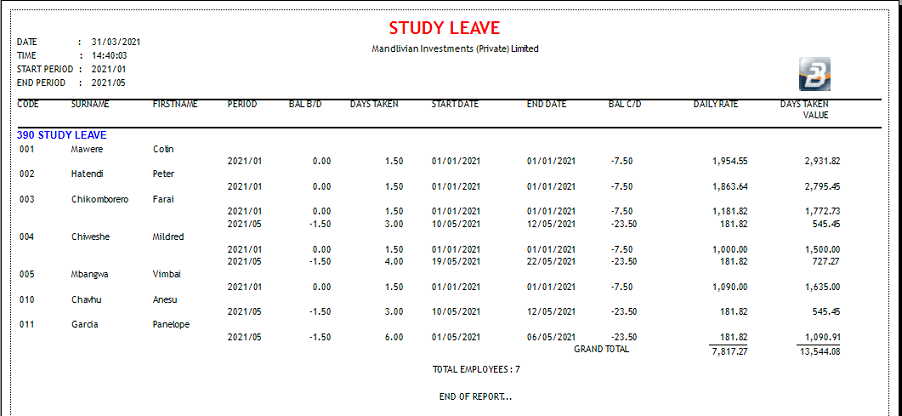
Task: Click Mawere's days taken value 2,931.82
Action: pos(822,161)
